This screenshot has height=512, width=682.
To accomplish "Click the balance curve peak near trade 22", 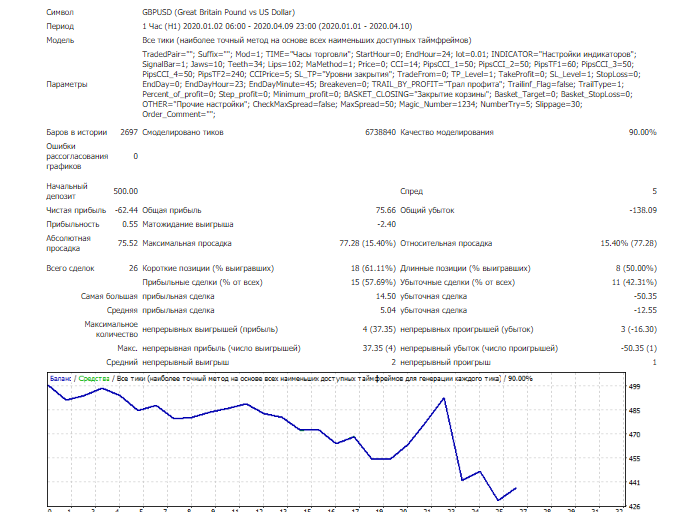I will tap(444, 398).
